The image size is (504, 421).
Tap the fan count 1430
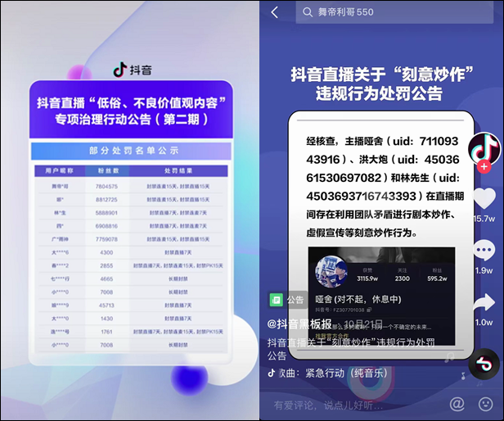tap(106, 319)
